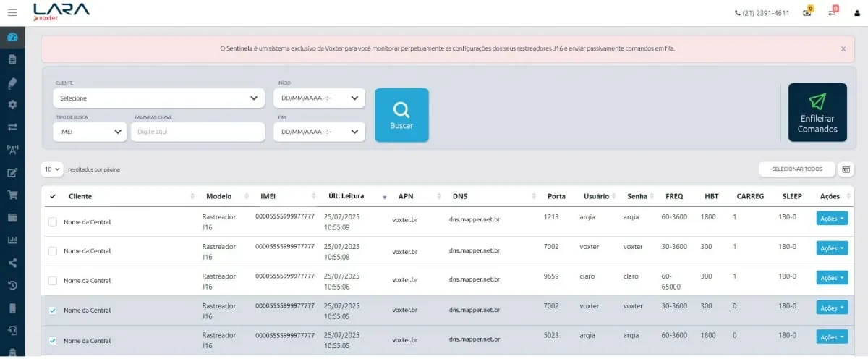This screenshot has width=868, height=359.
Task: Uncheck the row with port 5023
Action: [53, 340]
